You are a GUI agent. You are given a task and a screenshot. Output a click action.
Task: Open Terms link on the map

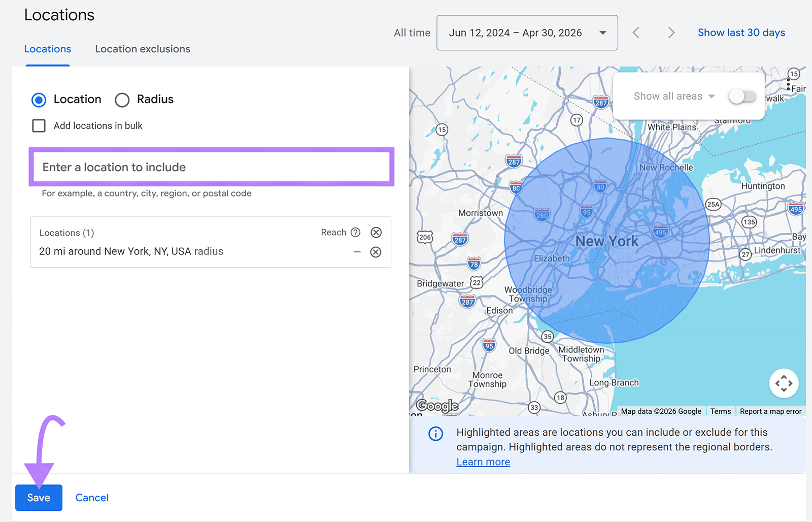[721, 411]
